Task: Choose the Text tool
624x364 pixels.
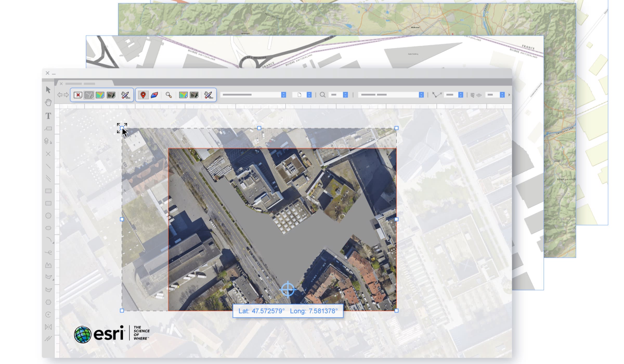Action: pos(48,116)
